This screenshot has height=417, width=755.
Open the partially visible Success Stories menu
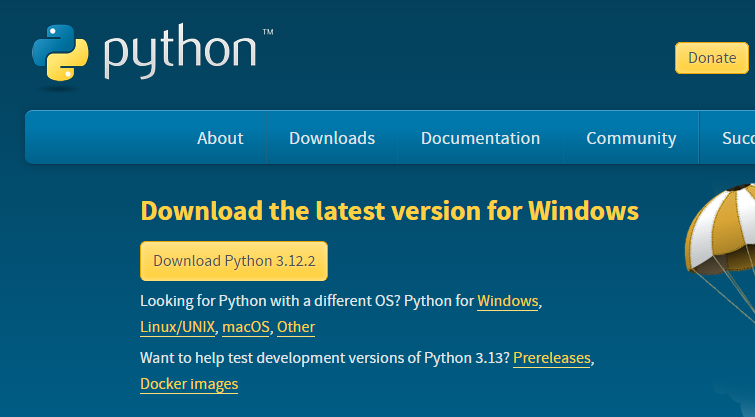point(738,138)
